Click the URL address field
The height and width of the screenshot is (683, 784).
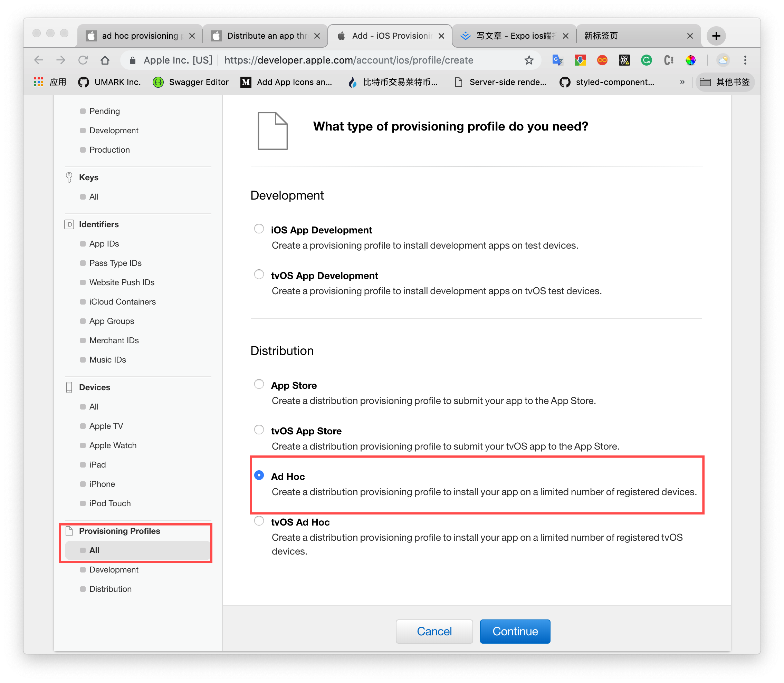tap(348, 60)
